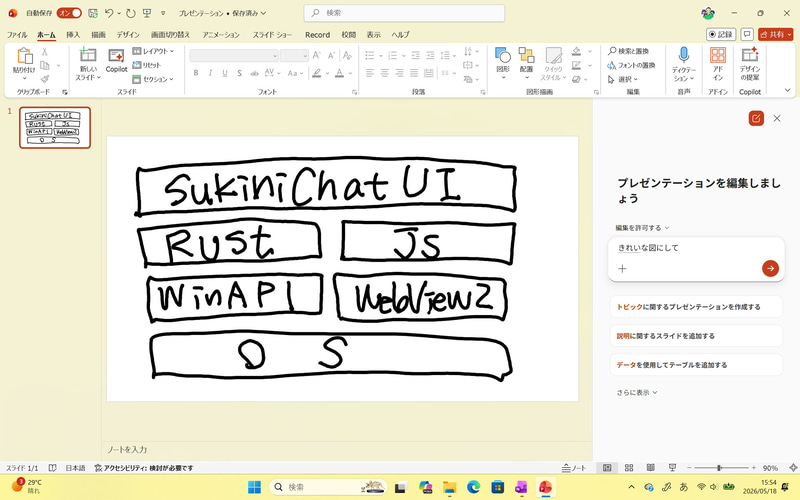This screenshot has width=800, height=500.
Task: Insert a new slide with 新しいスライド icon
Action: point(88,55)
